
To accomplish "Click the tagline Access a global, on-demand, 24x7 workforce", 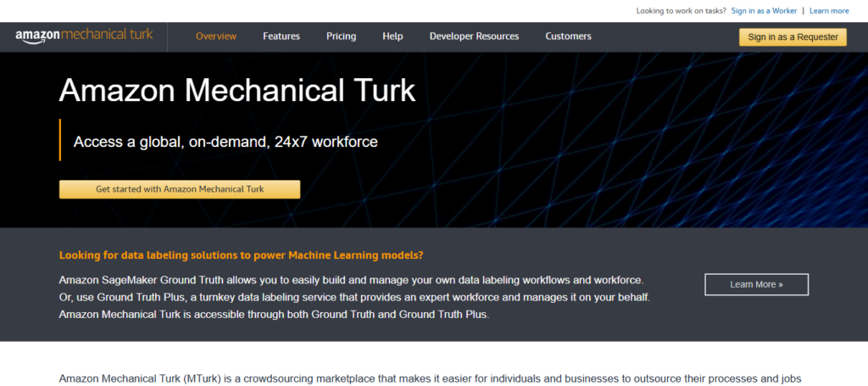I will pyautogui.click(x=225, y=142).
